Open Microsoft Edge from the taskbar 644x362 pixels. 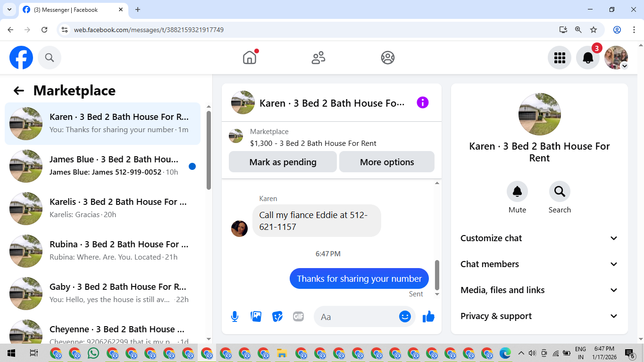[505, 353]
